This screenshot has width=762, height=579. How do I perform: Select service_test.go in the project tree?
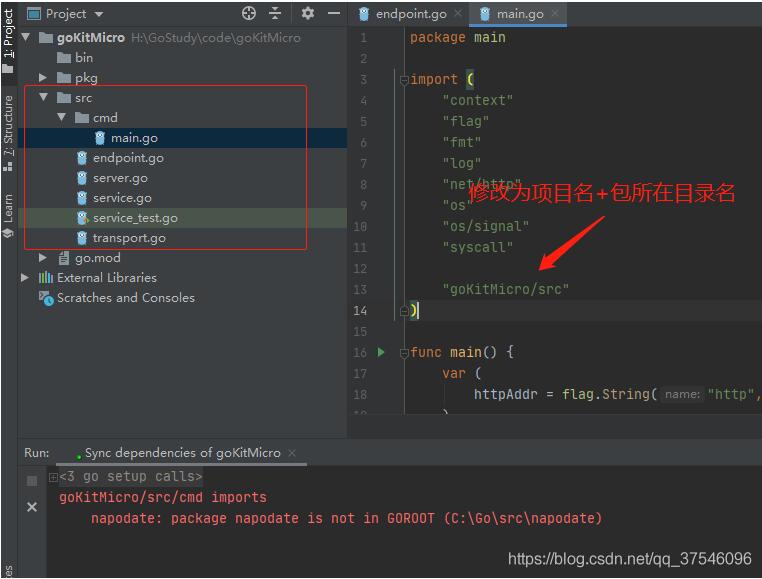134,218
